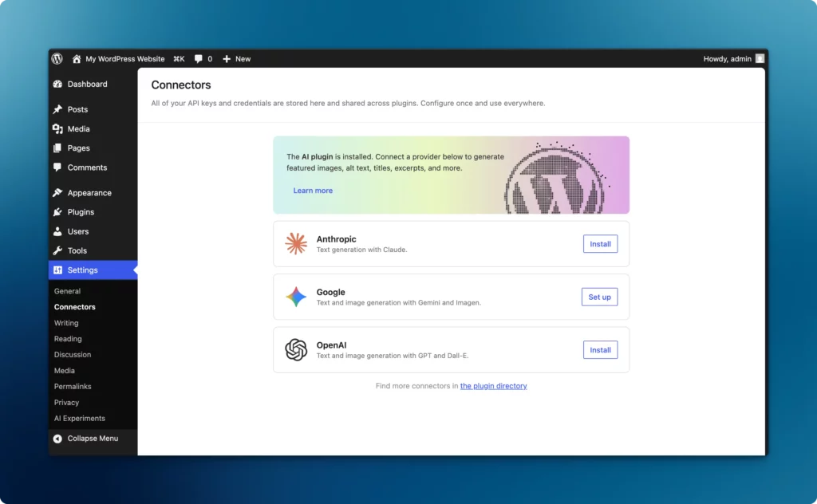Open the Users menu item
Screen dimensions: 817x504
(x=78, y=231)
